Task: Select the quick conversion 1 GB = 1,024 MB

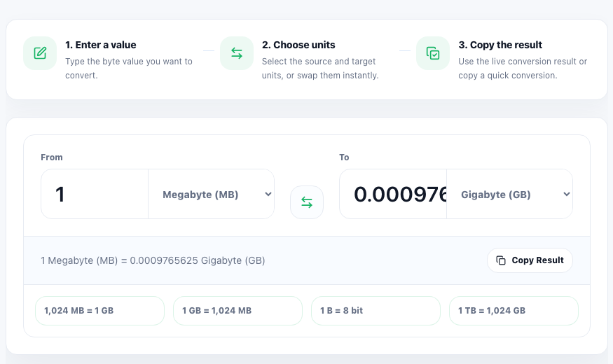Action: click(237, 311)
